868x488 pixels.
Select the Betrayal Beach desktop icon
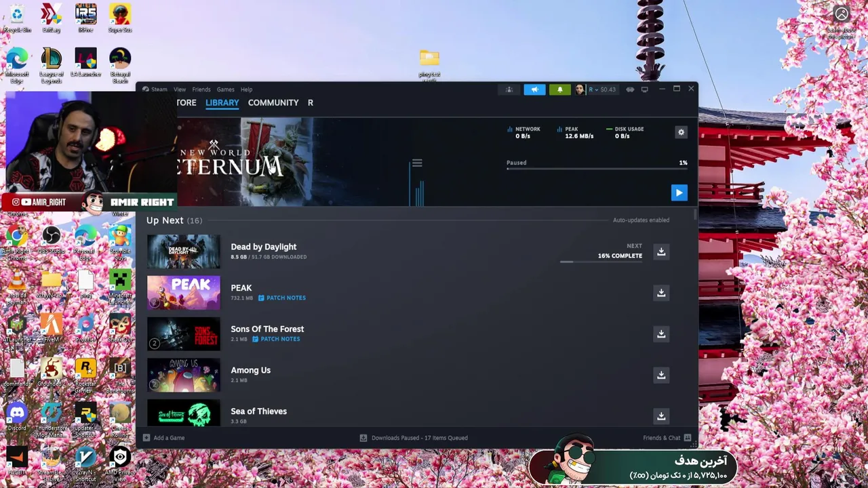point(120,66)
